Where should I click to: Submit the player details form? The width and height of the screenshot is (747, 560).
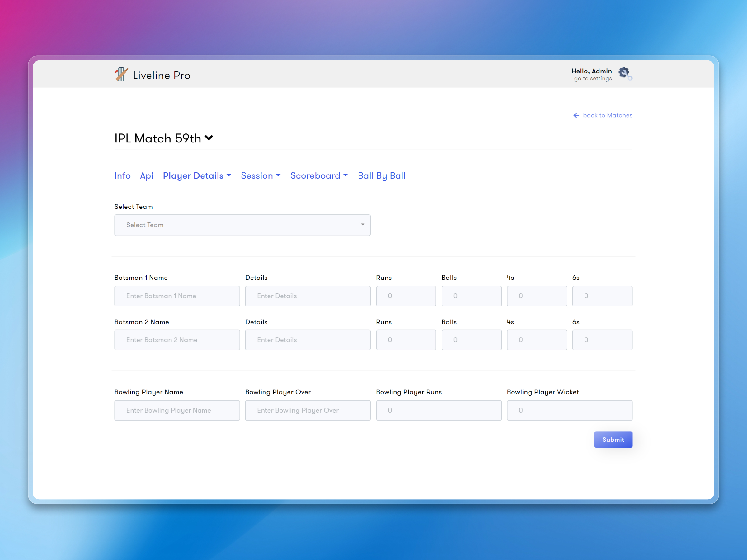[x=613, y=440]
